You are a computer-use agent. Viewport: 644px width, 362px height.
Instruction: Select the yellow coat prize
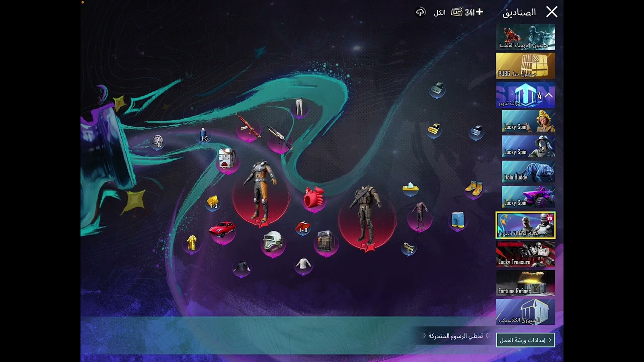192,244
